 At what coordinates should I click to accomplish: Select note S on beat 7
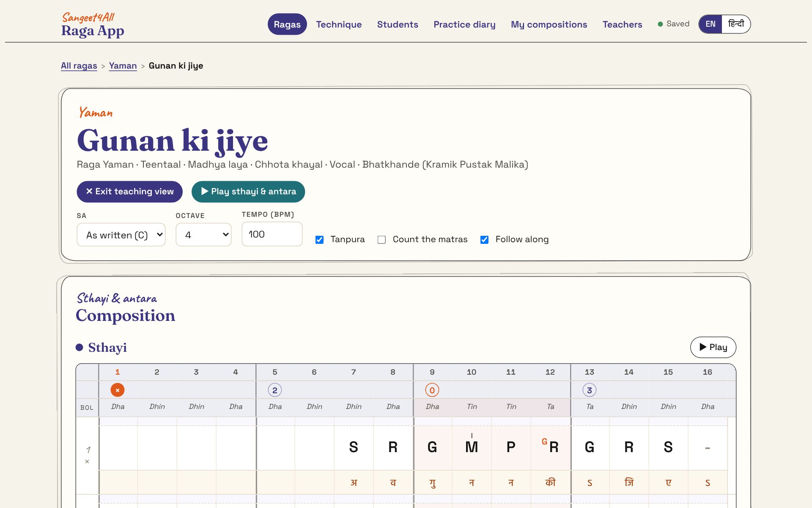354,447
